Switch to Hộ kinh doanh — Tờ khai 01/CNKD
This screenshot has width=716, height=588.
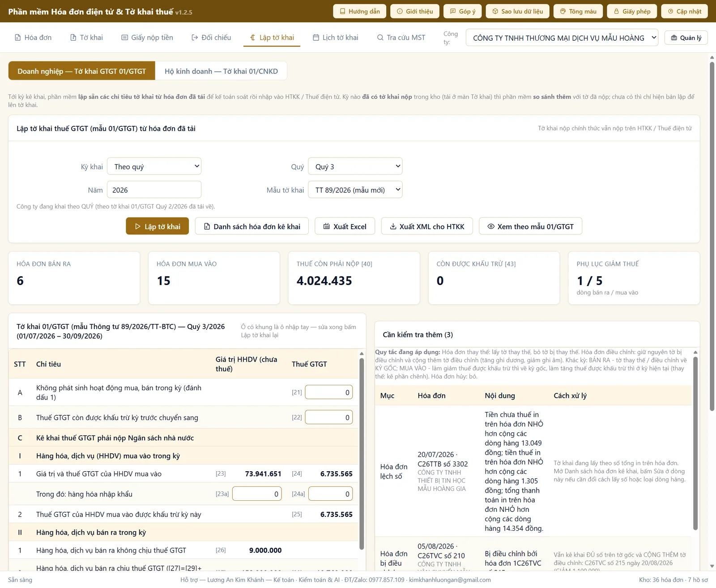pos(221,71)
